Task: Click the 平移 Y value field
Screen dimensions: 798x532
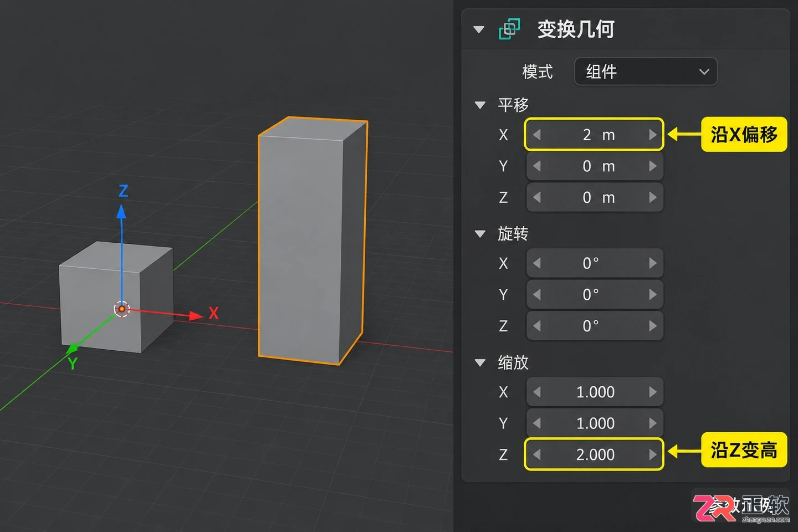Action: click(595, 166)
